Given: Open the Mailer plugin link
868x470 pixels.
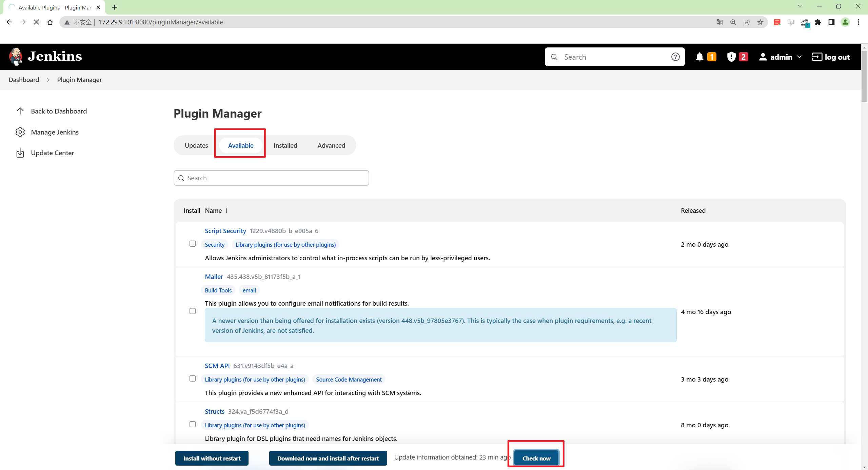Looking at the screenshot, I should coord(214,277).
